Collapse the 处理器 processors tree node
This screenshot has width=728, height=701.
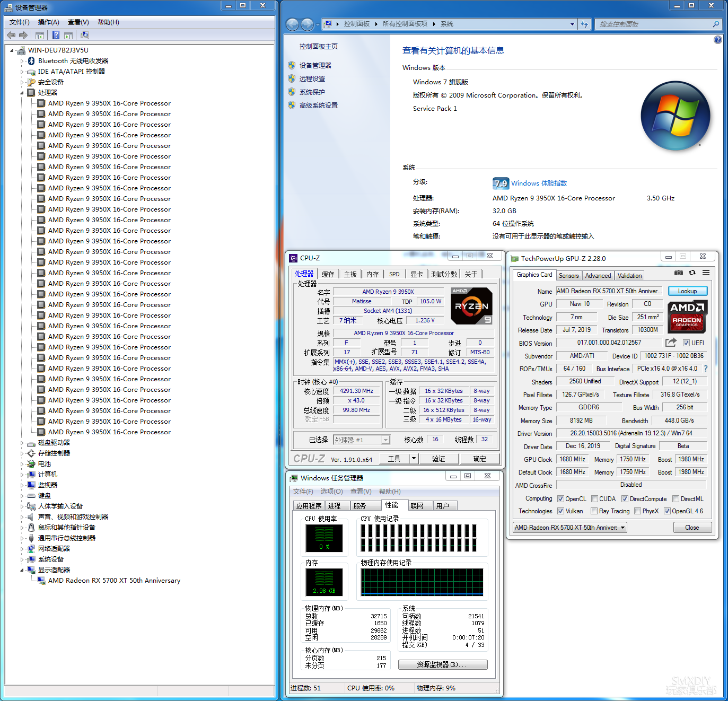point(22,93)
